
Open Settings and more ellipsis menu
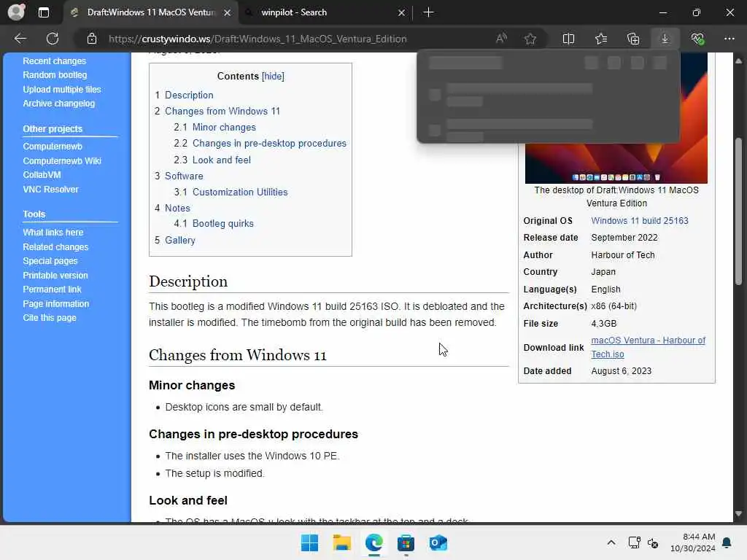coord(729,39)
